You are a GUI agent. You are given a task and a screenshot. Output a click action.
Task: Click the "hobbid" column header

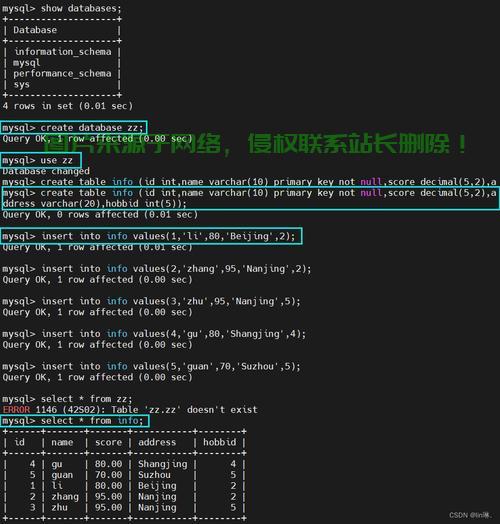[x=220, y=442]
